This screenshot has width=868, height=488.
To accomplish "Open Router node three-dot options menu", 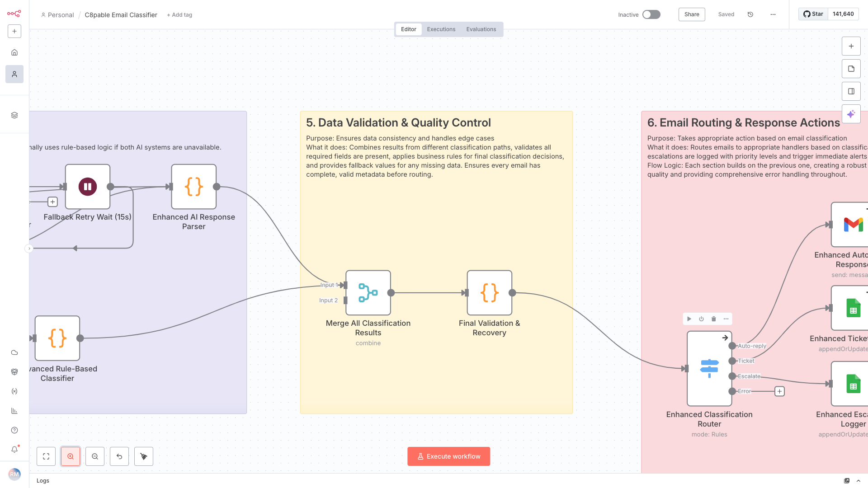I will point(726,319).
